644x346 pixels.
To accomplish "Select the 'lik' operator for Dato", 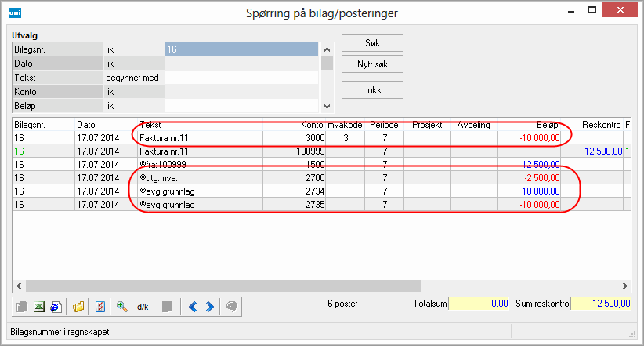I will (132, 64).
